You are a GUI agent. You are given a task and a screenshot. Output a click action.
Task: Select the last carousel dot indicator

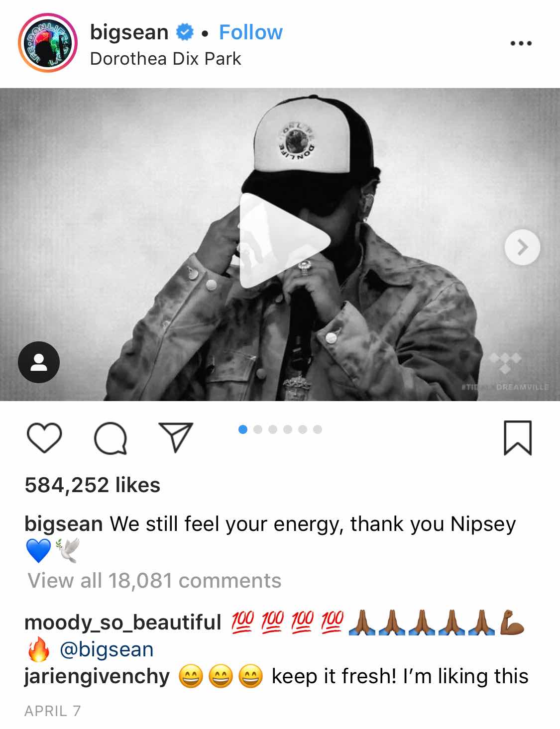(x=318, y=429)
